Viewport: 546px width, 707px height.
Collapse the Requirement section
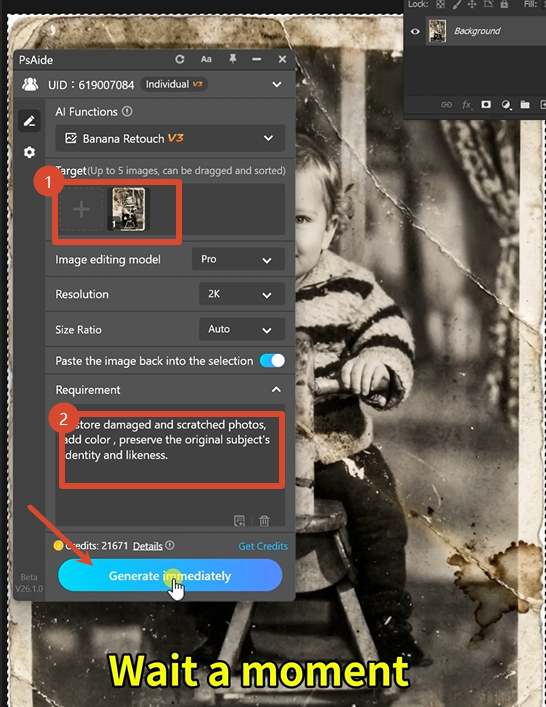276,390
